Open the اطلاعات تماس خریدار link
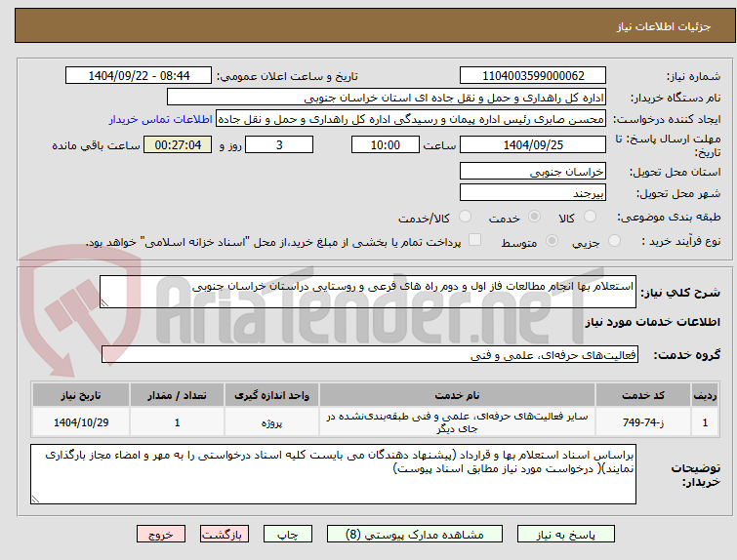 pos(161,119)
